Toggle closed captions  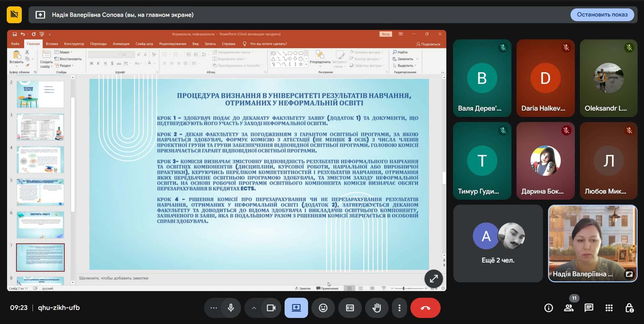pyautogui.click(x=350, y=308)
